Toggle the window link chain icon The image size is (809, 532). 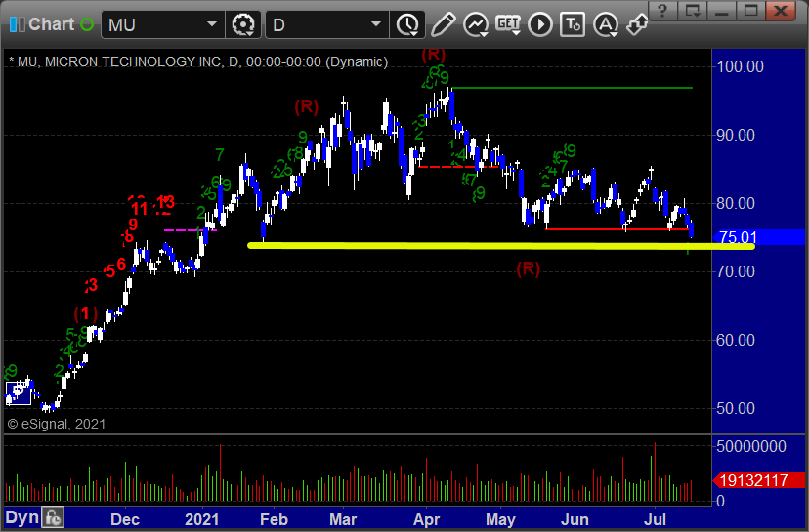[x=637, y=24]
